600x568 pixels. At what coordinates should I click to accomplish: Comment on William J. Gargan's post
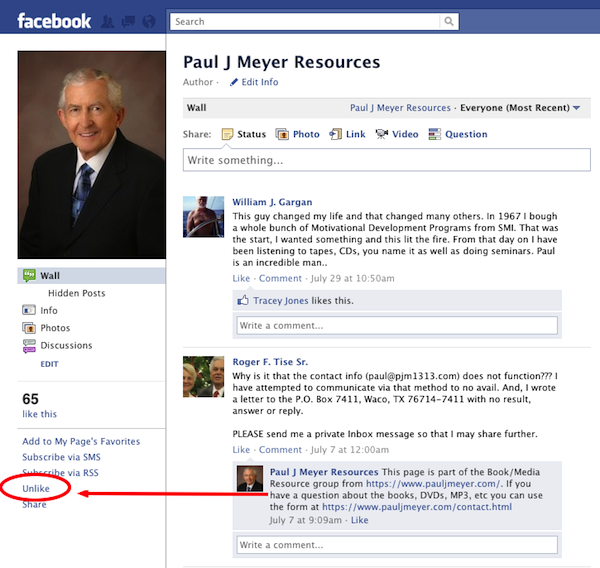point(280,279)
